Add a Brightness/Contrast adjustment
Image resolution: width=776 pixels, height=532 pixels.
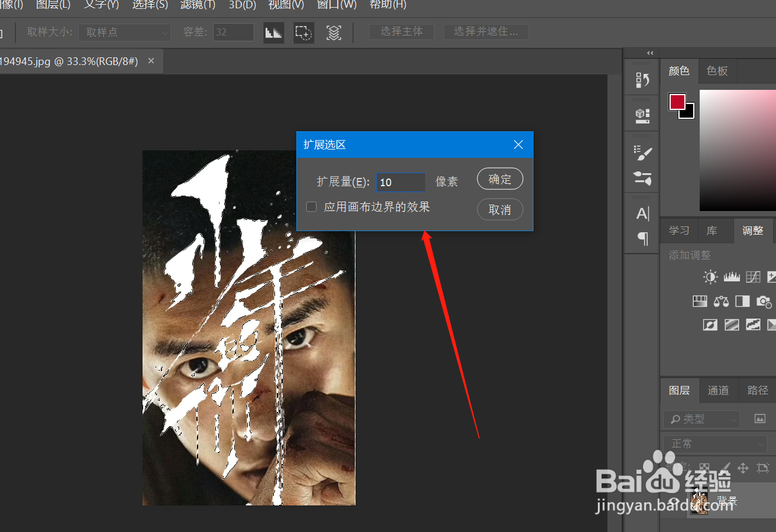pyautogui.click(x=710, y=277)
